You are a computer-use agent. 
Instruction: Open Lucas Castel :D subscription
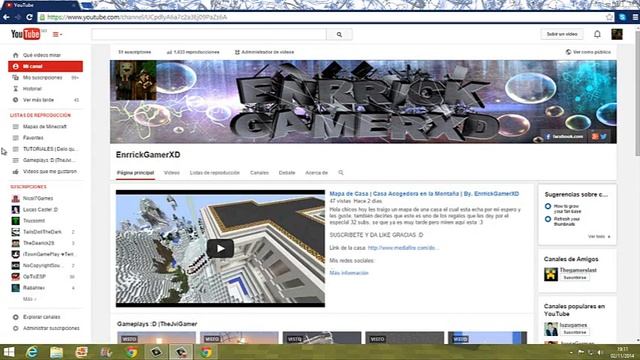click(x=40, y=209)
